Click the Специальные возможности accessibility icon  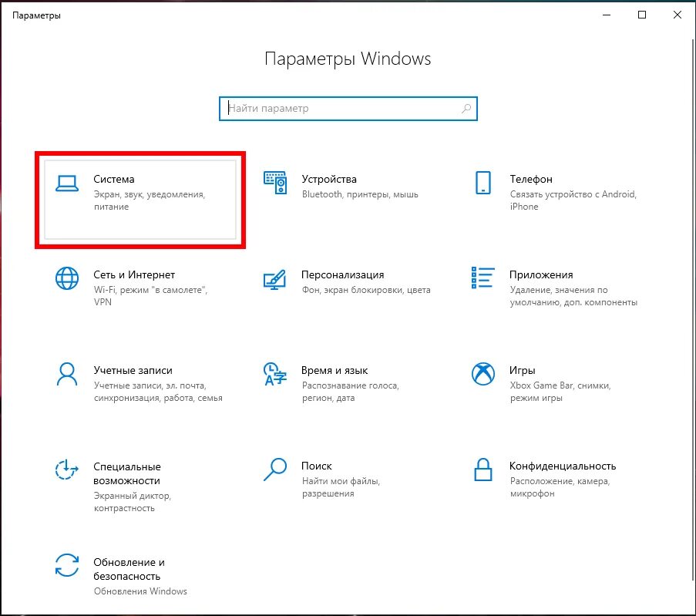point(66,470)
